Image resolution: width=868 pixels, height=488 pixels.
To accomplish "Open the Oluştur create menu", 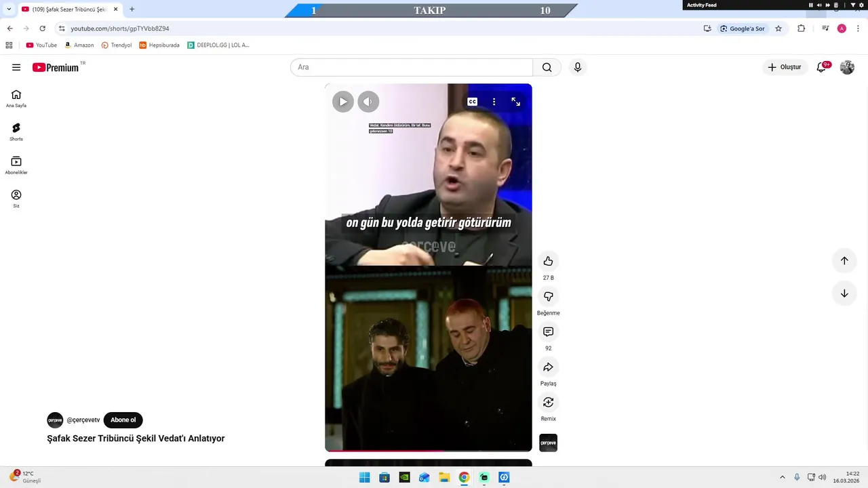I will coord(784,67).
